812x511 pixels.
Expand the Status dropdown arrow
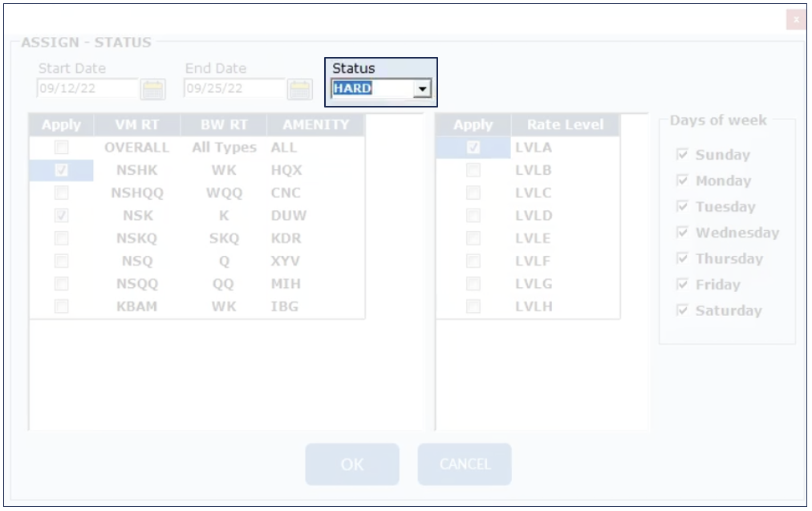click(422, 89)
